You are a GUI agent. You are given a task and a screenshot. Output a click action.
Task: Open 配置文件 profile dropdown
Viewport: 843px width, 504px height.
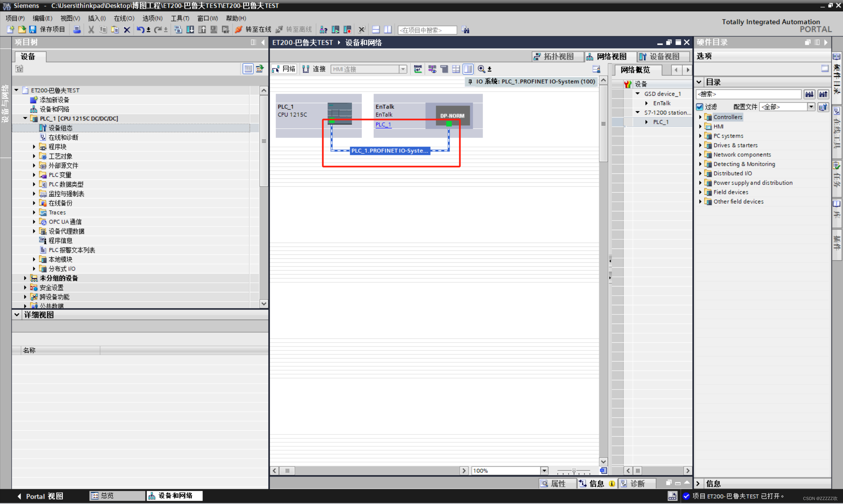tap(811, 107)
